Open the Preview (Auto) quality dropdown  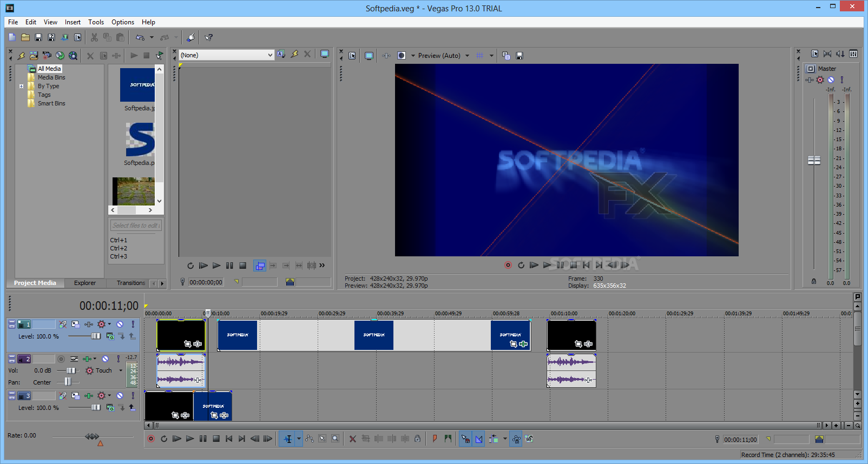467,56
